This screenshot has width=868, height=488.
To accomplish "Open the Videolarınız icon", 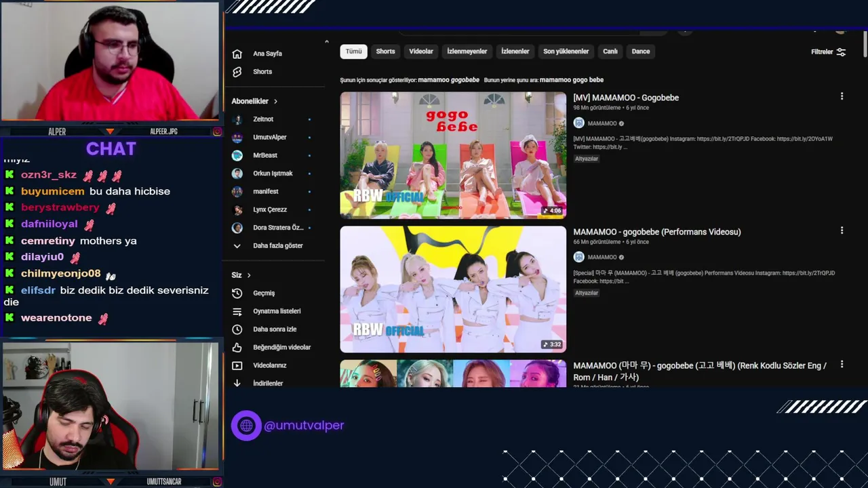I will [x=237, y=365].
